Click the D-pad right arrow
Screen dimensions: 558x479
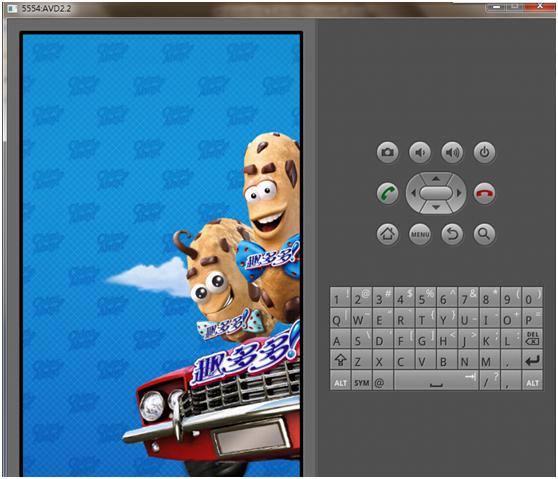(459, 193)
